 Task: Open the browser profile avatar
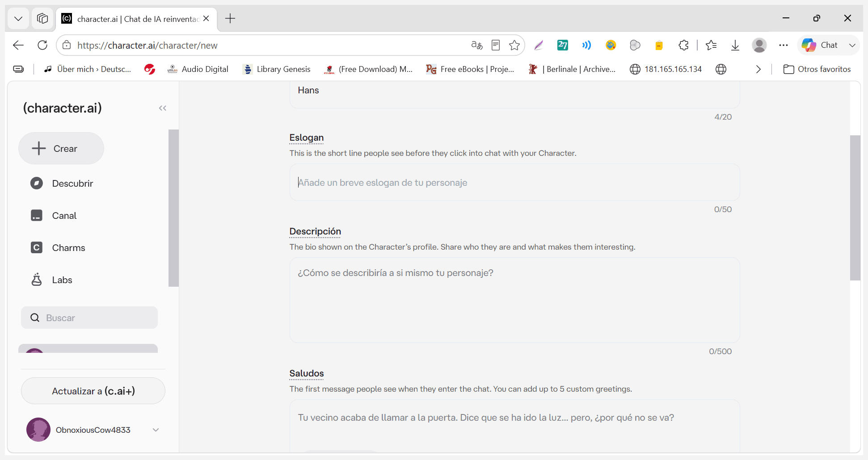point(759,45)
